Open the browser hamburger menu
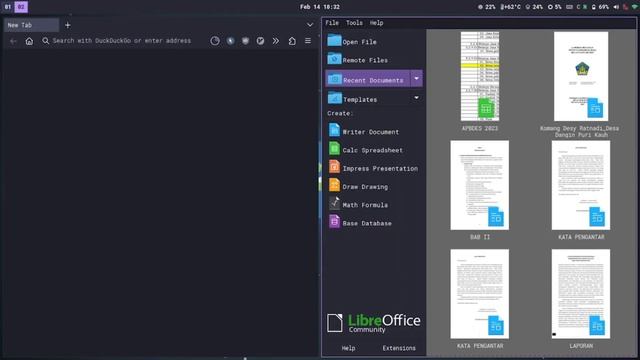Image resolution: width=640 pixels, height=360 pixels. click(308, 41)
